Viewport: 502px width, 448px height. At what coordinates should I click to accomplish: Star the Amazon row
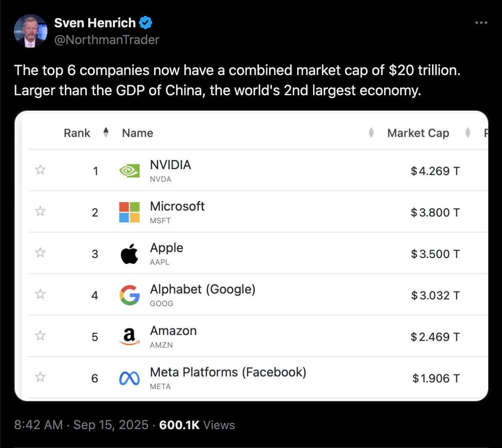40,336
